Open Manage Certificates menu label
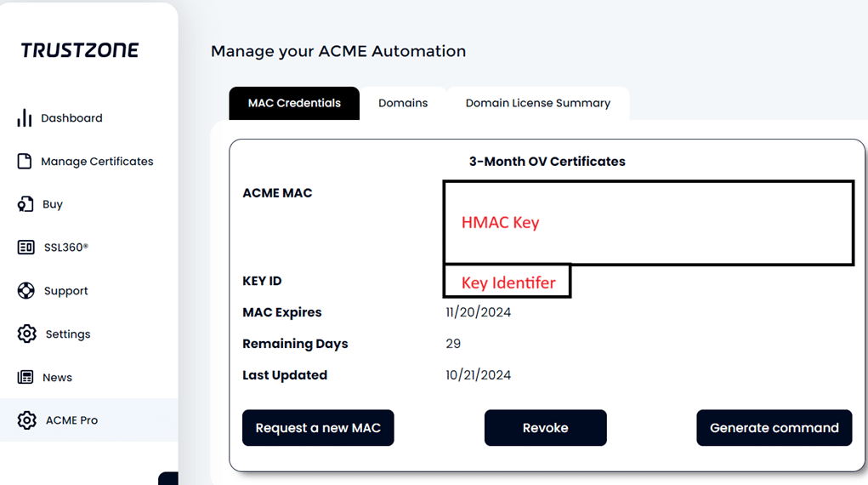Screen dimensions: 868x485 tap(98, 162)
